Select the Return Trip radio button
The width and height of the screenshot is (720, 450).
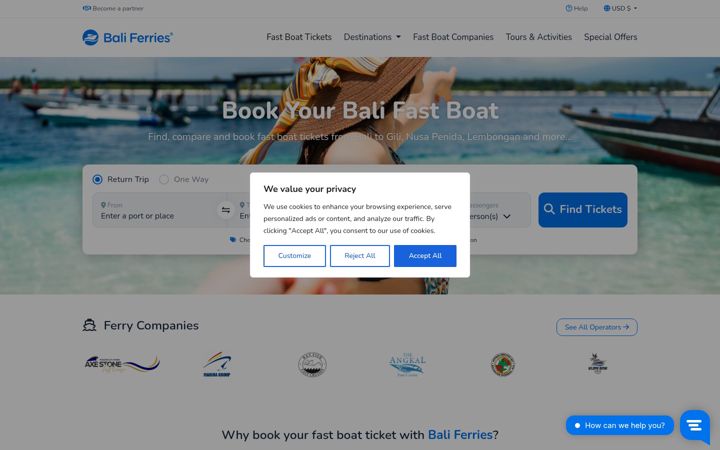pyautogui.click(x=97, y=180)
